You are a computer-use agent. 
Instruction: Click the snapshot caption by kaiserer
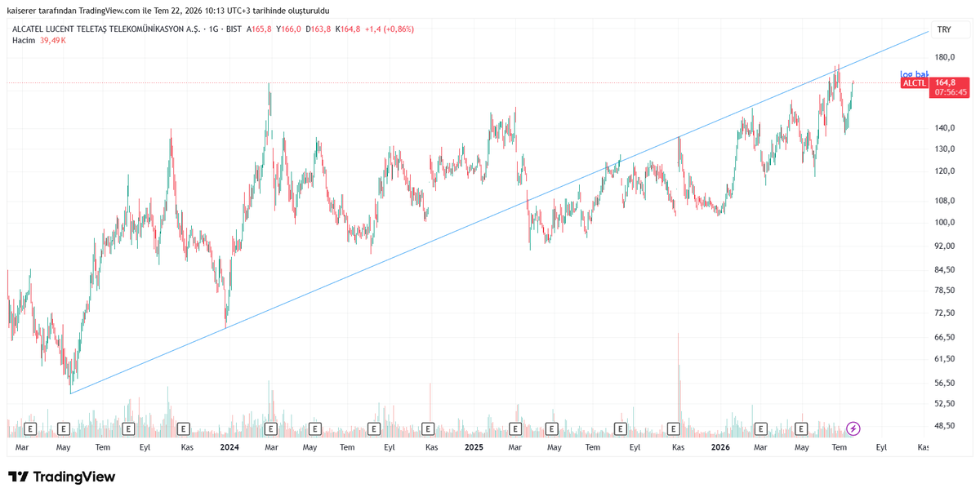pos(167,10)
